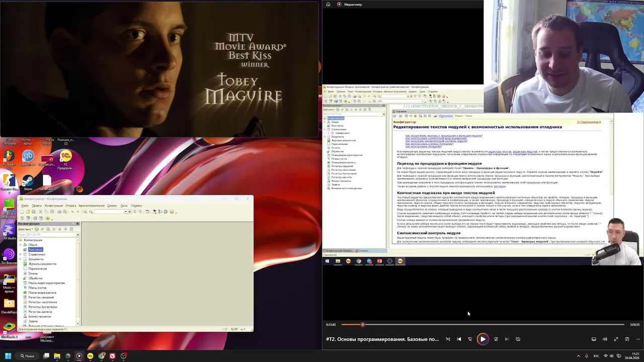
Task: Open the Отладка menu in Конфигуратор
Action: 70,206
